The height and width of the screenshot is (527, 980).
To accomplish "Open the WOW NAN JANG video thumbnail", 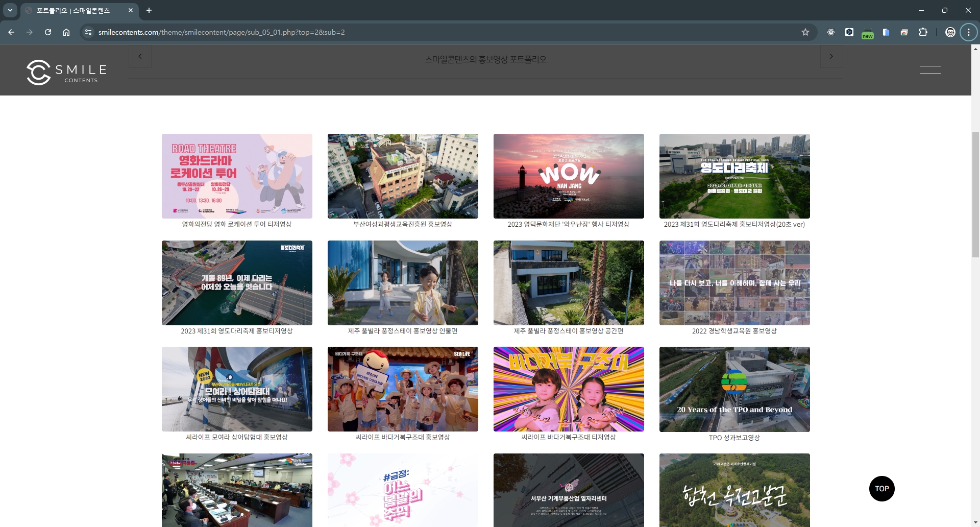I will click(x=569, y=176).
